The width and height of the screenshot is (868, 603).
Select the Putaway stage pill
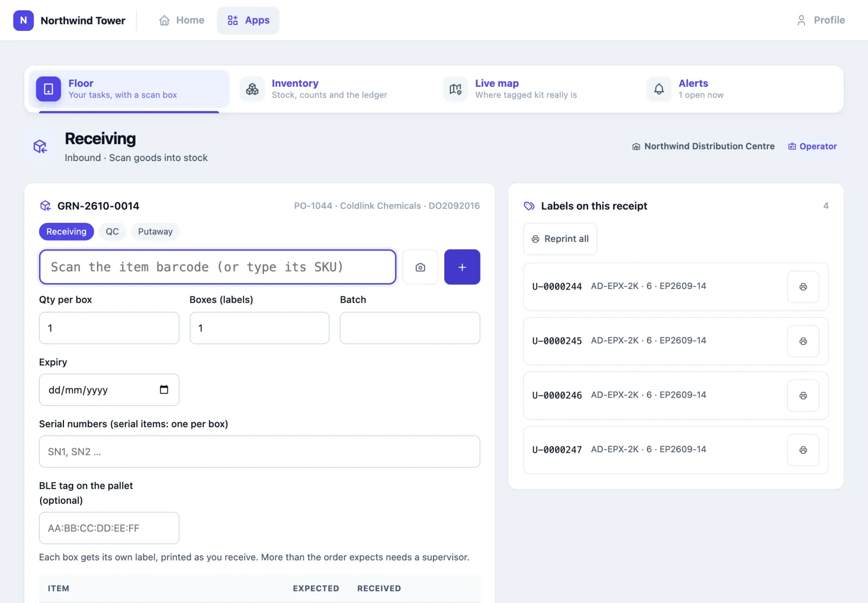tap(155, 232)
